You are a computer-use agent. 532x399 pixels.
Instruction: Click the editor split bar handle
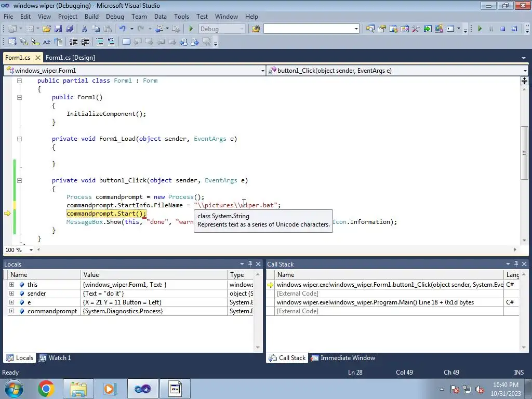point(524,81)
